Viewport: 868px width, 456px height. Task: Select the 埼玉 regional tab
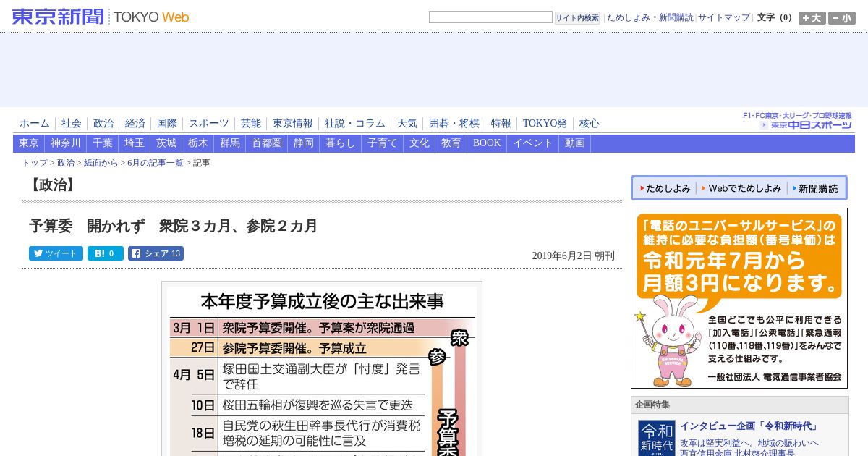(x=135, y=143)
